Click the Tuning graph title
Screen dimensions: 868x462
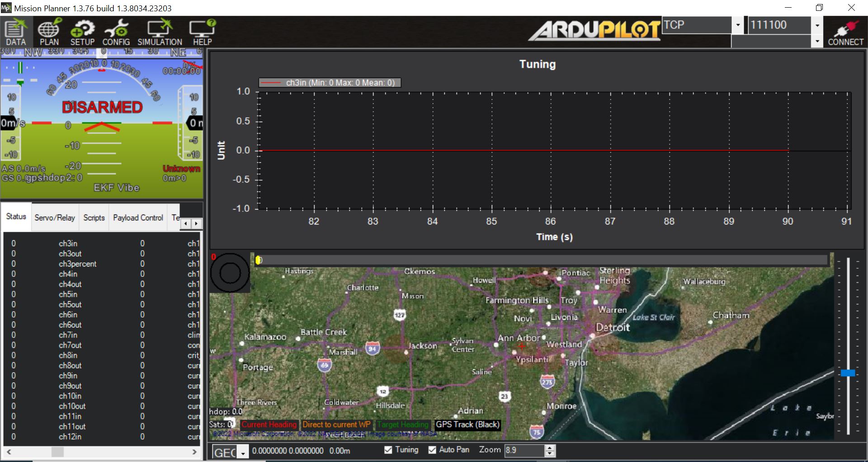point(537,64)
